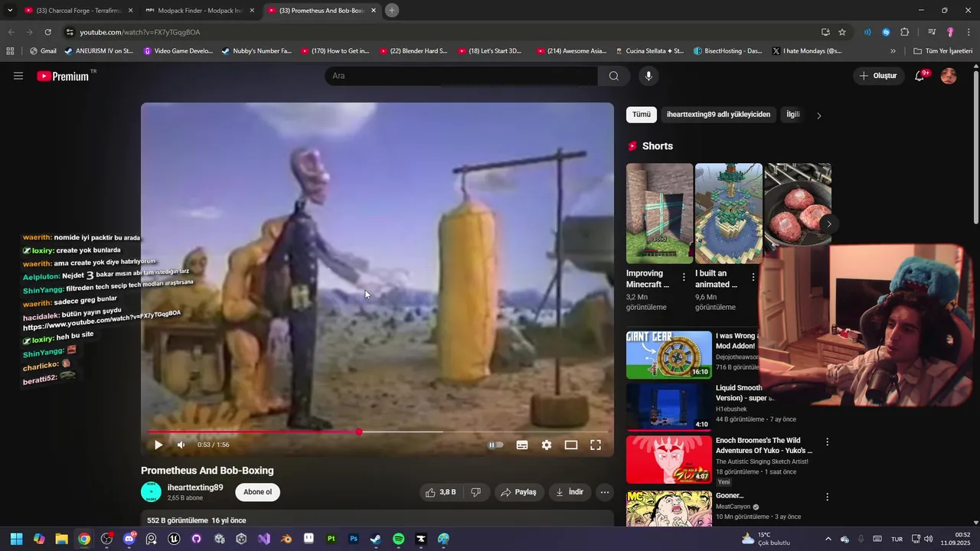Toggle subtitles in the video player
Image resolution: width=980 pixels, height=551 pixels.
click(x=522, y=445)
